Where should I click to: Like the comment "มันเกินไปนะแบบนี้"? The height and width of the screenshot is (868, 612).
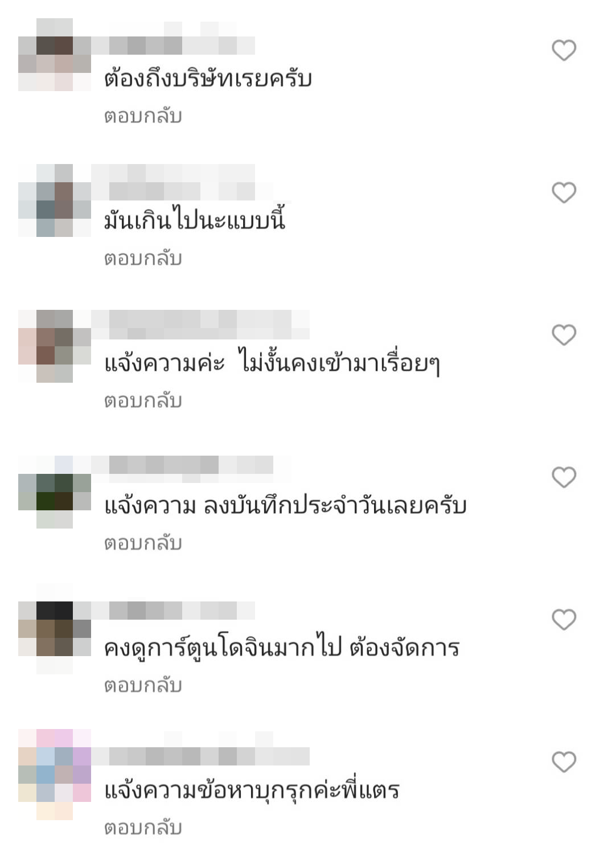(x=564, y=193)
